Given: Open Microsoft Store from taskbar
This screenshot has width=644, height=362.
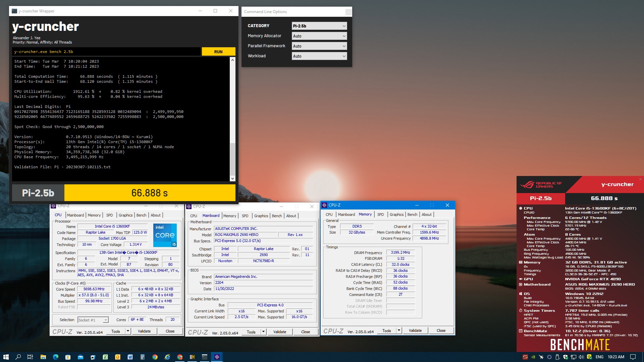Looking at the screenshot, I should (68, 357).
